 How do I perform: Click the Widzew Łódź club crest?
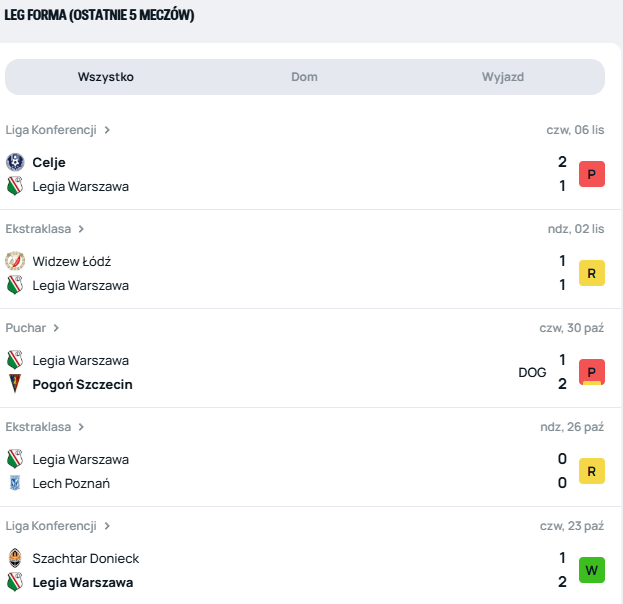point(15,261)
